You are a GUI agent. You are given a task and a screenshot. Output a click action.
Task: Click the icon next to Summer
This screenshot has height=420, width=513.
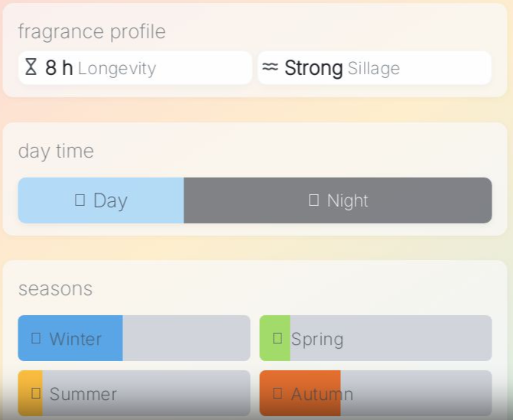36,393
